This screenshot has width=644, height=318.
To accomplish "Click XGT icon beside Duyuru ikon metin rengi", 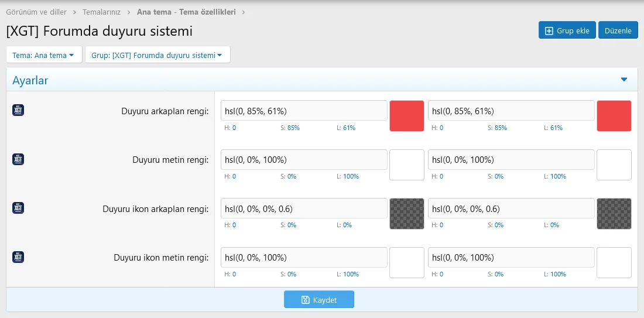I will click(18, 257).
